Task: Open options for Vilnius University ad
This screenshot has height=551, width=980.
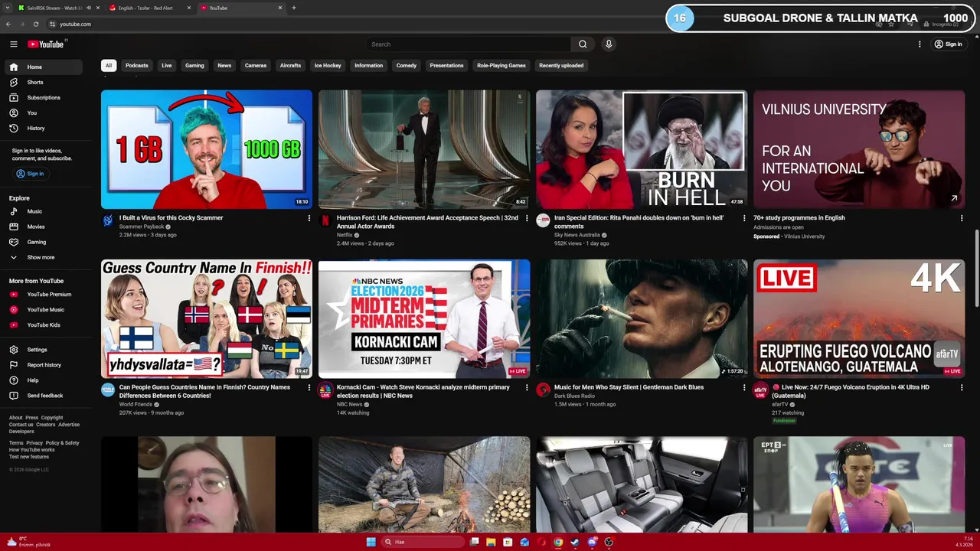Action: (x=962, y=218)
